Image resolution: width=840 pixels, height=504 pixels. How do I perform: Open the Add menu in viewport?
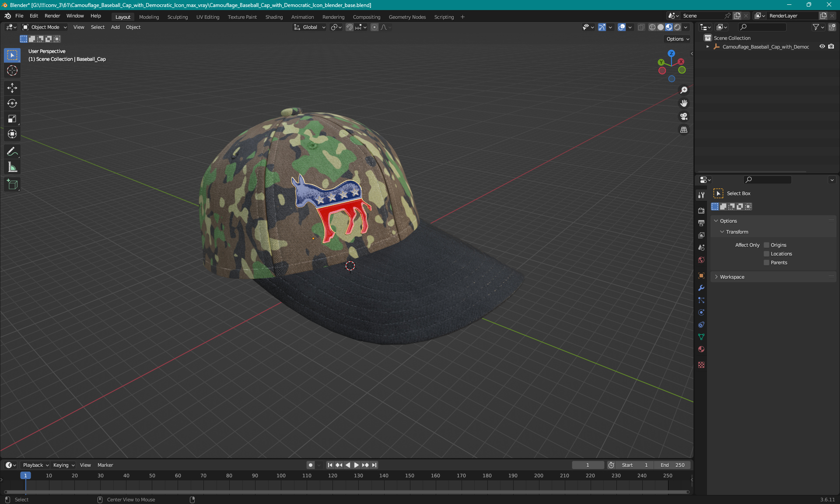(x=115, y=27)
